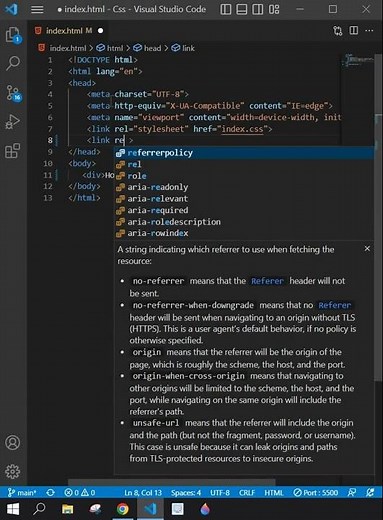Place cursor in <body> tag on line 10
This screenshot has width=383, height=520.
pos(82,163)
